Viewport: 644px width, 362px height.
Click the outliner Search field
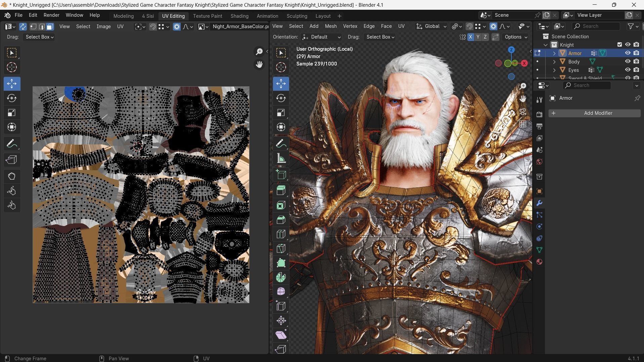596,26
